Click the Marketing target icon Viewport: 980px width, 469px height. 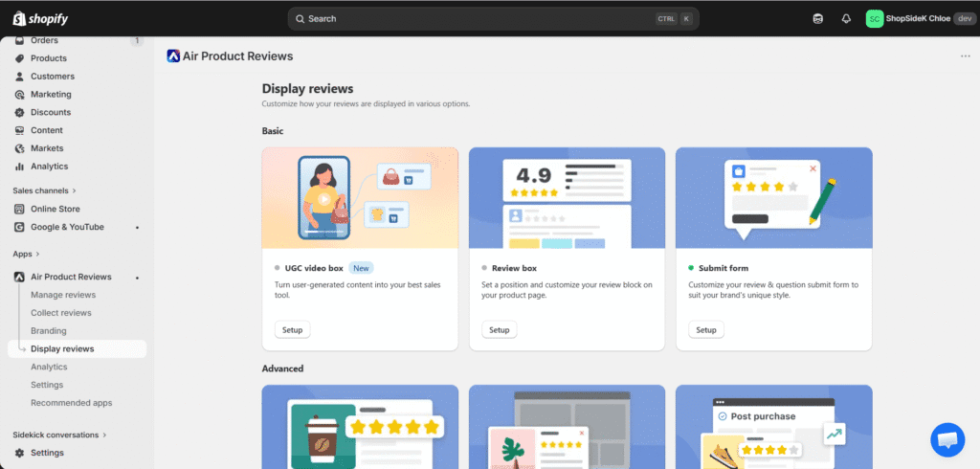click(x=19, y=95)
